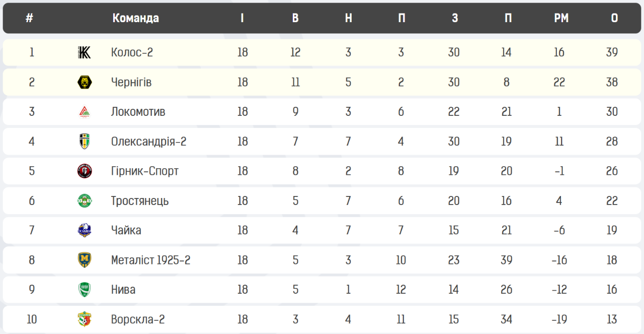Click the Команда column header
The height and width of the screenshot is (334, 644).
(136, 18)
